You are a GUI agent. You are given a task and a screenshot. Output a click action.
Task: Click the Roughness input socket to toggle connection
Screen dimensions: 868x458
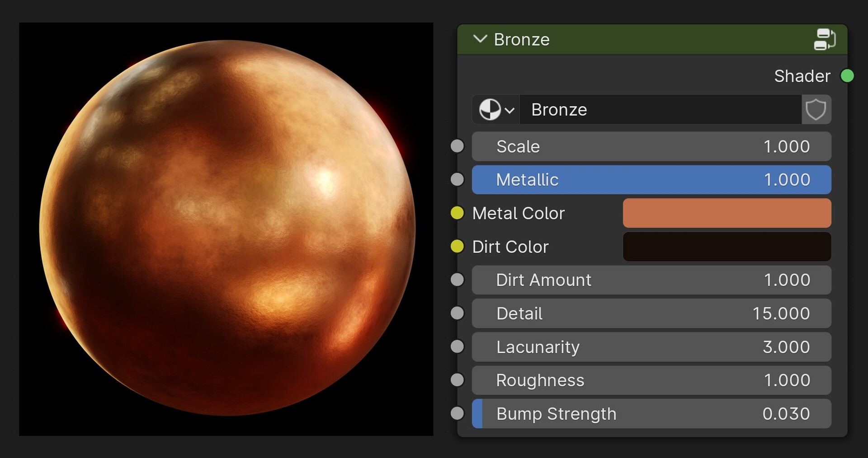pyautogui.click(x=457, y=380)
